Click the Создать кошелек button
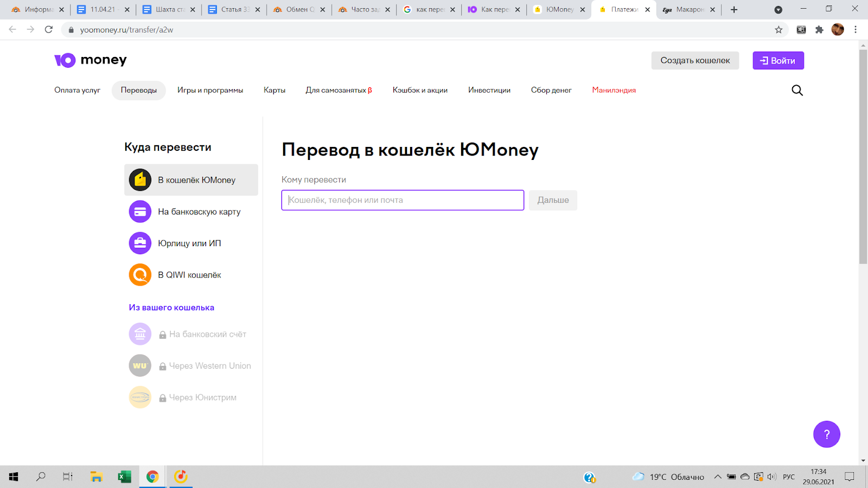868x488 pixels. 695,60
